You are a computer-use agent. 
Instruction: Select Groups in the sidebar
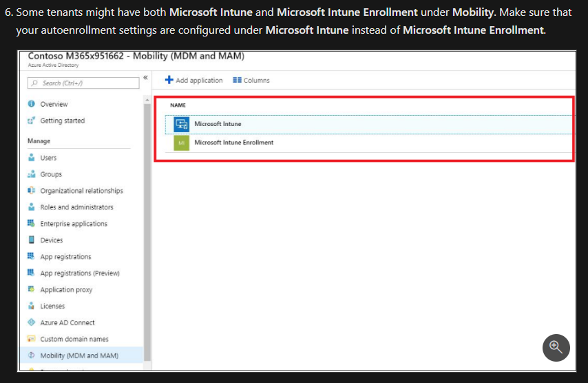point(51,174)
